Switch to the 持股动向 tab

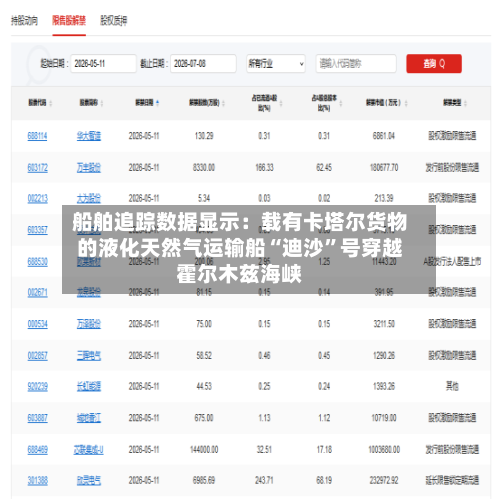pos(24,21)
